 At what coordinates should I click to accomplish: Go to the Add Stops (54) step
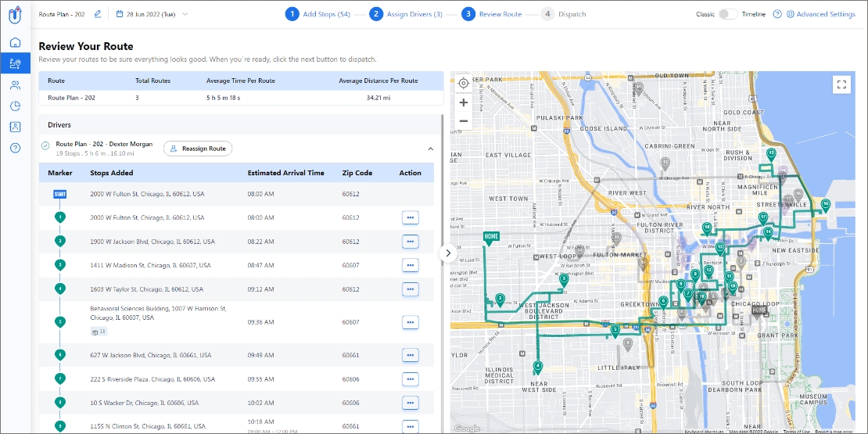tap(317, 14)
